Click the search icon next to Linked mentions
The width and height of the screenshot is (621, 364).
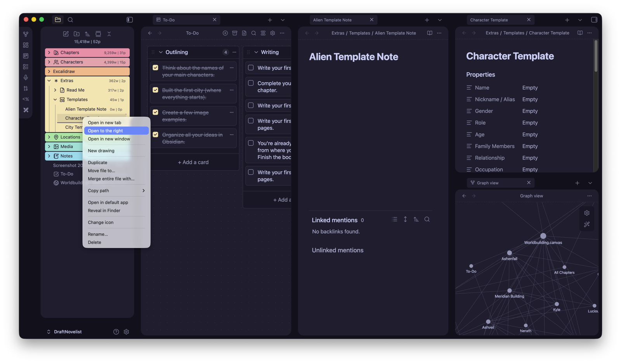click(x=427, y=219)
